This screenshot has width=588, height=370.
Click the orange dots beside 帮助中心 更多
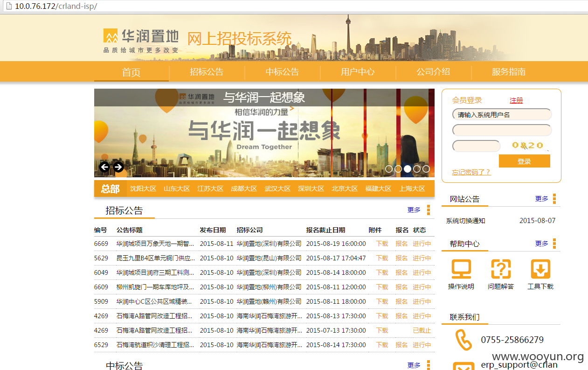coord(554,244)
